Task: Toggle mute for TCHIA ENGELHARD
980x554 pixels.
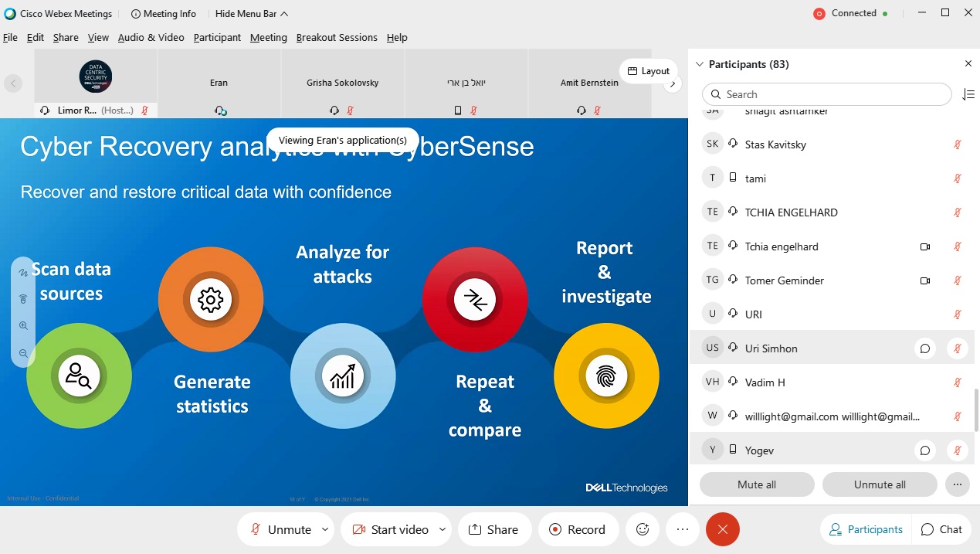Action: tap(958, 212)
